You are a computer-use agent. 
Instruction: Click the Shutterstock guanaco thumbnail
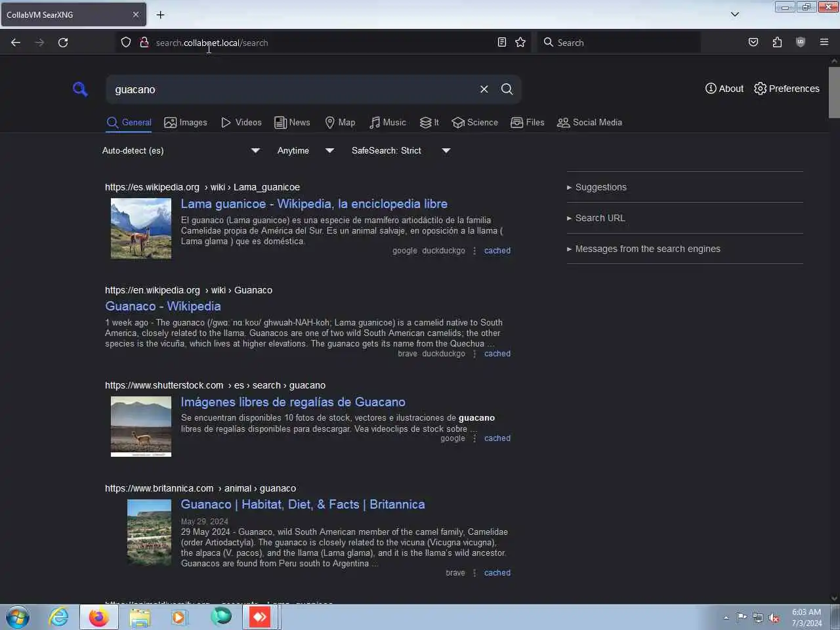tap(141, 427)
